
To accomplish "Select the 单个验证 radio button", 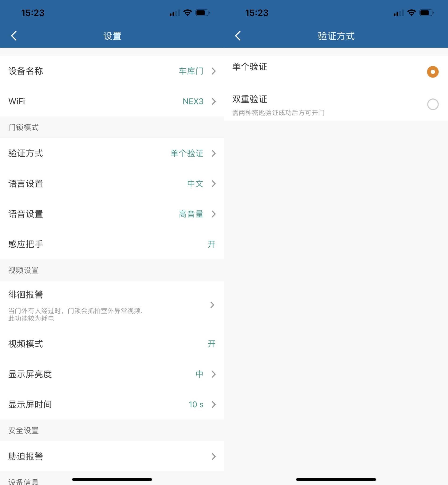I will pyautogui.click(x=433, y=72).
